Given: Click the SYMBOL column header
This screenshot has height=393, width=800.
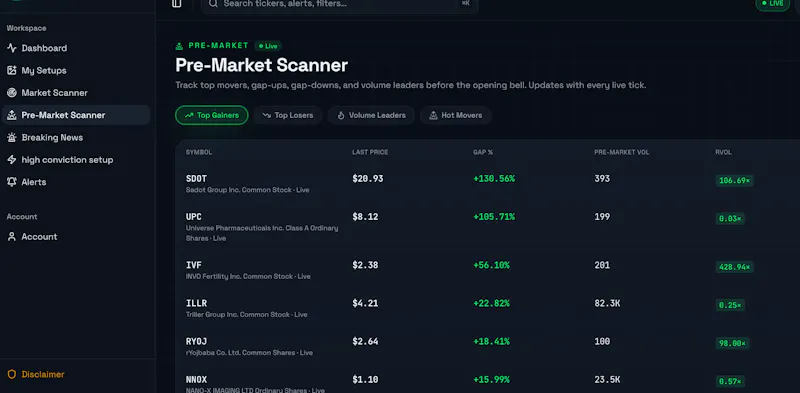Looking at the screenshot, I should click(x=199, y=153).
